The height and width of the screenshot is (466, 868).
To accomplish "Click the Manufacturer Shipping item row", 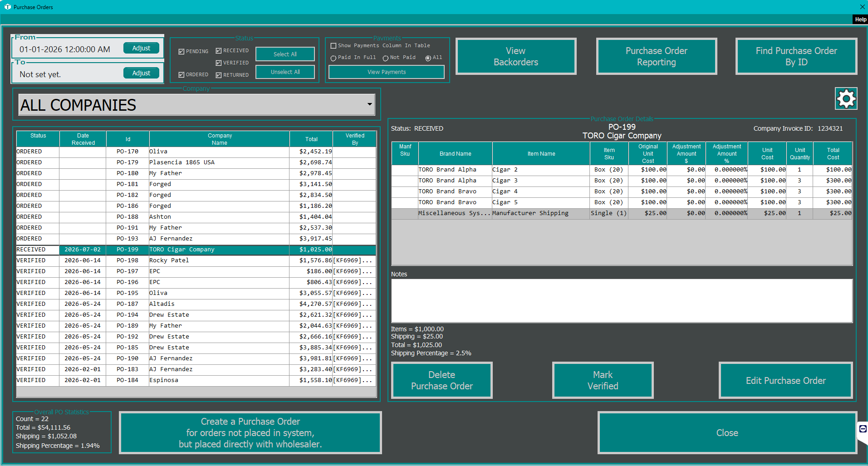I will point(622,213).
